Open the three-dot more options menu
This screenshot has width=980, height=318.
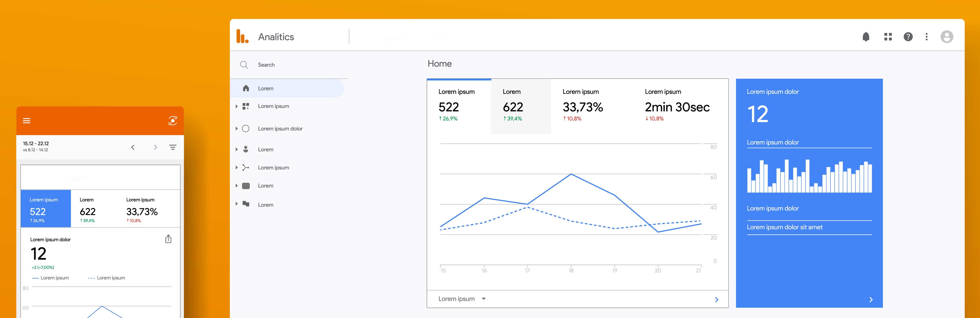[926, 37]
